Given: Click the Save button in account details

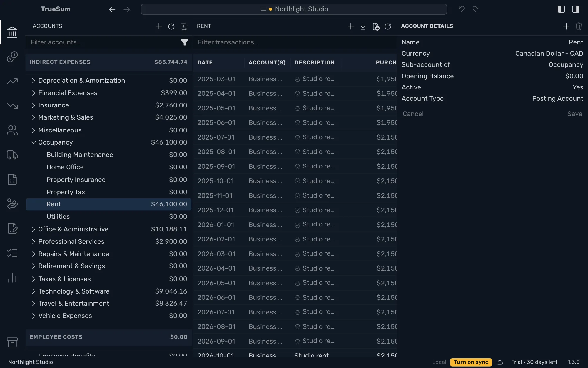Looking at the screenshot, I should click(574, 114).
